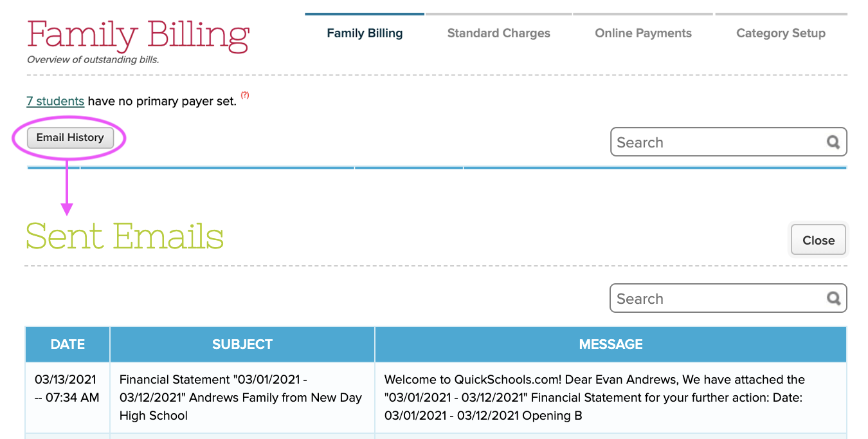Click the Welcome to QuickSchools message text
868x439 pixels.
595,398
